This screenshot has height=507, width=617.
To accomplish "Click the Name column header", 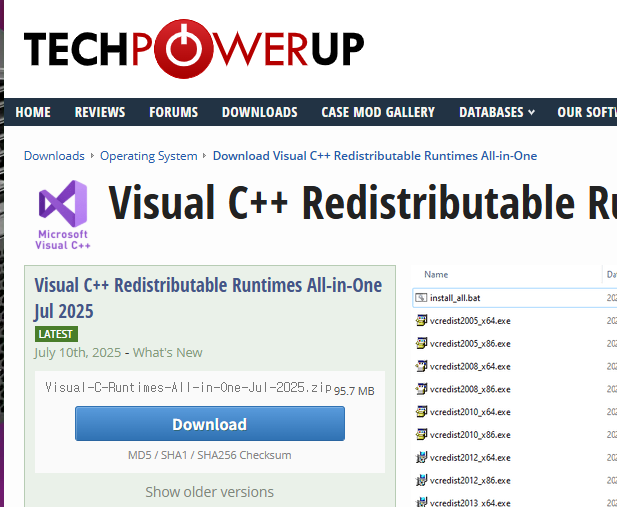I will pyautogui.click(x=436, y=274).
